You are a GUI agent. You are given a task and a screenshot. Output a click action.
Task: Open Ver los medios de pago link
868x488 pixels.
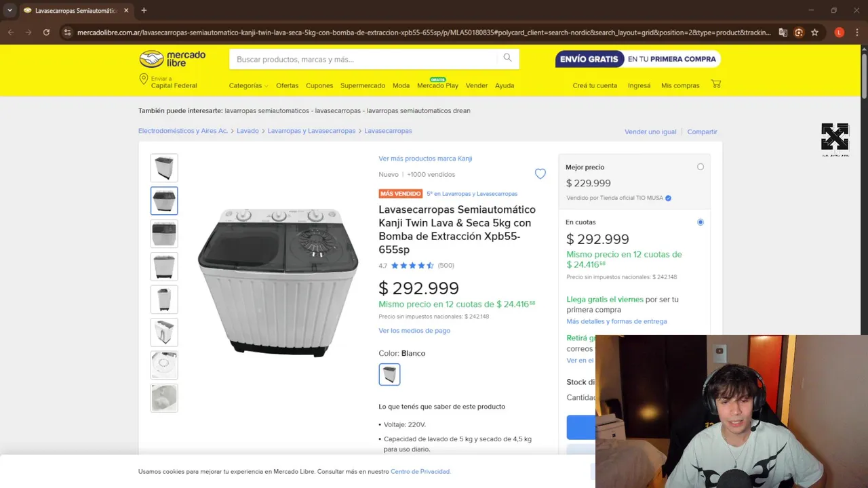(414, 331)
